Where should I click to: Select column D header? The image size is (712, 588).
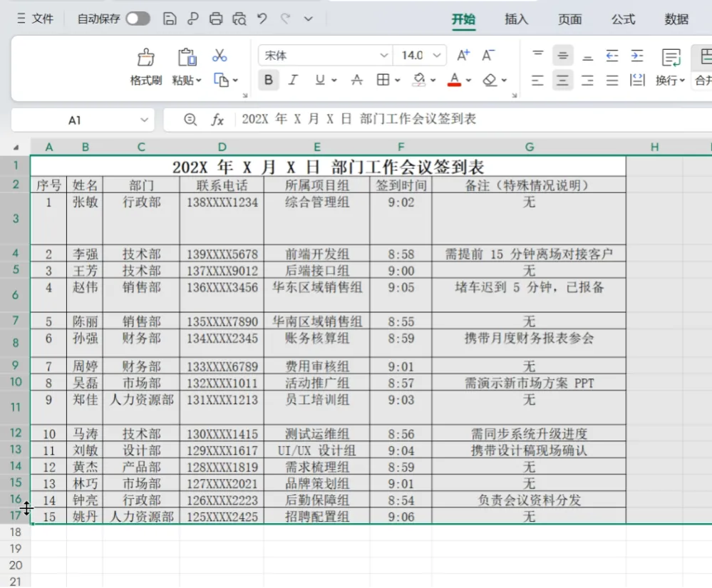pyautogui.click(x=222, y=147)
